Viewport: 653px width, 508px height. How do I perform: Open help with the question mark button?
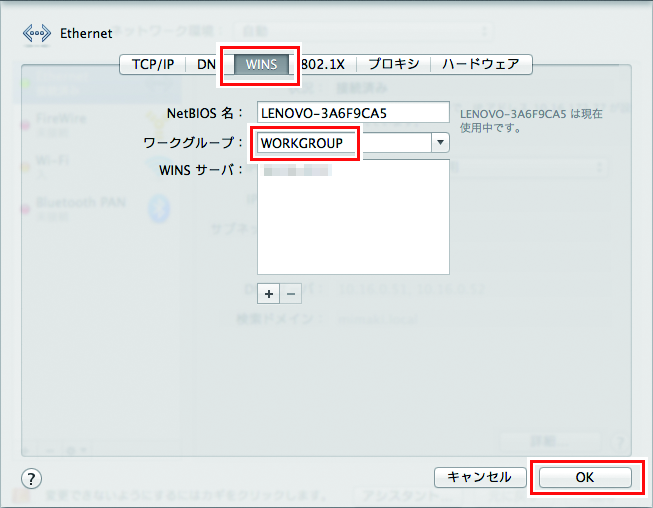31,478
